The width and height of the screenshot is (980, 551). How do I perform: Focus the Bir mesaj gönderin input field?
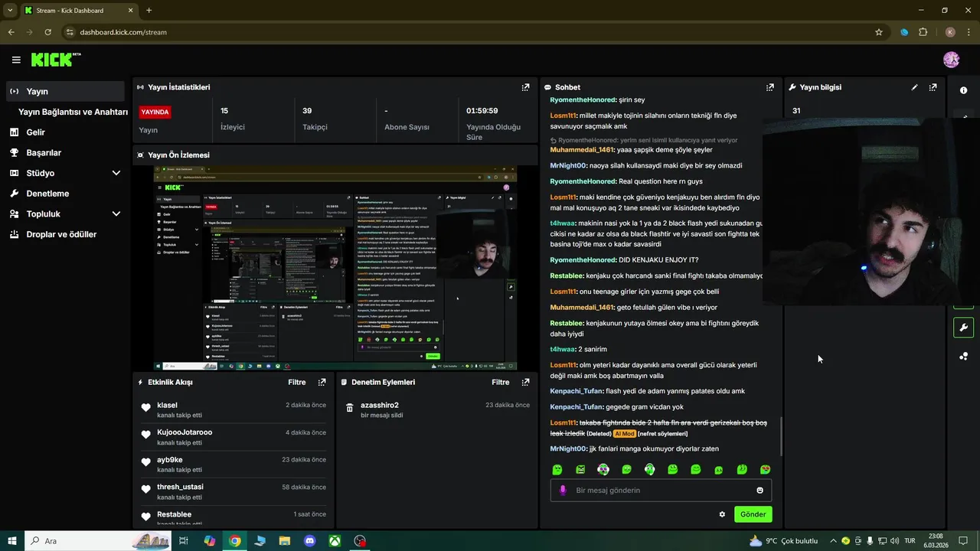661,490
